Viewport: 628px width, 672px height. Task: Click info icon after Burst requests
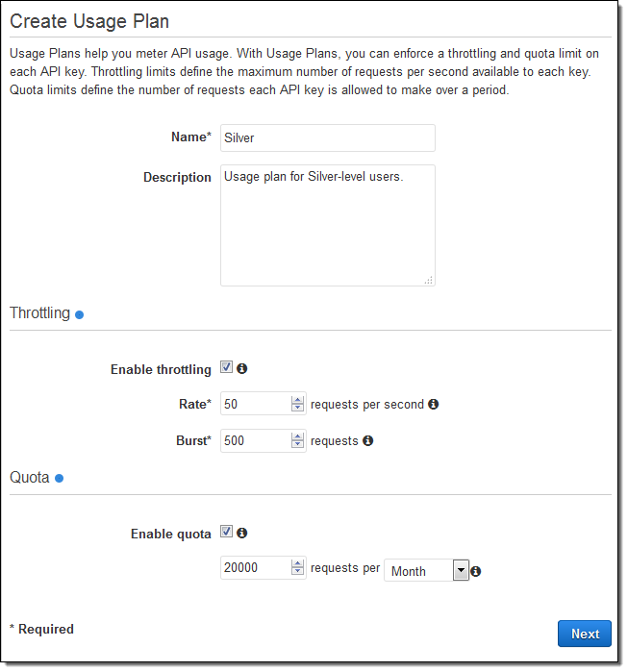pyautogui.click(x=368, y=441)
